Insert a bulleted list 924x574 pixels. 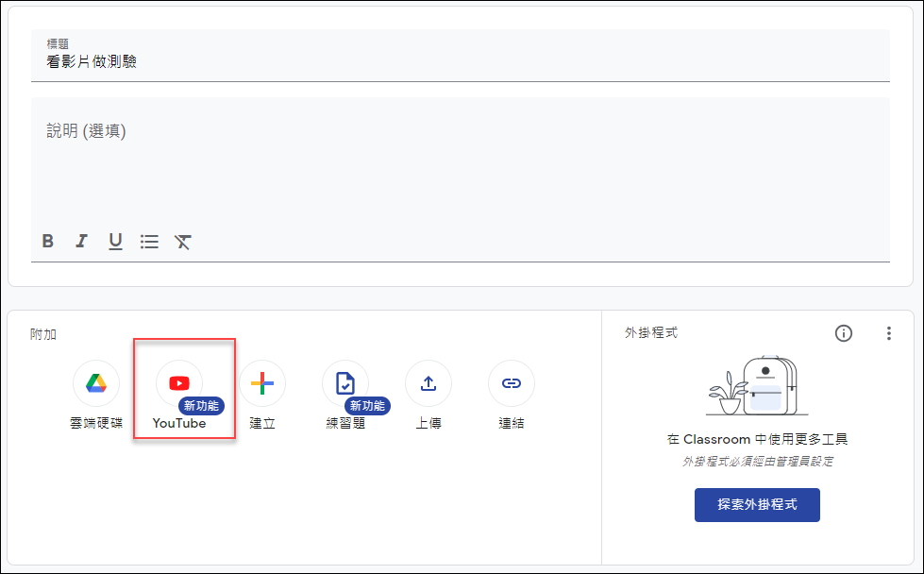coord(149,241)
